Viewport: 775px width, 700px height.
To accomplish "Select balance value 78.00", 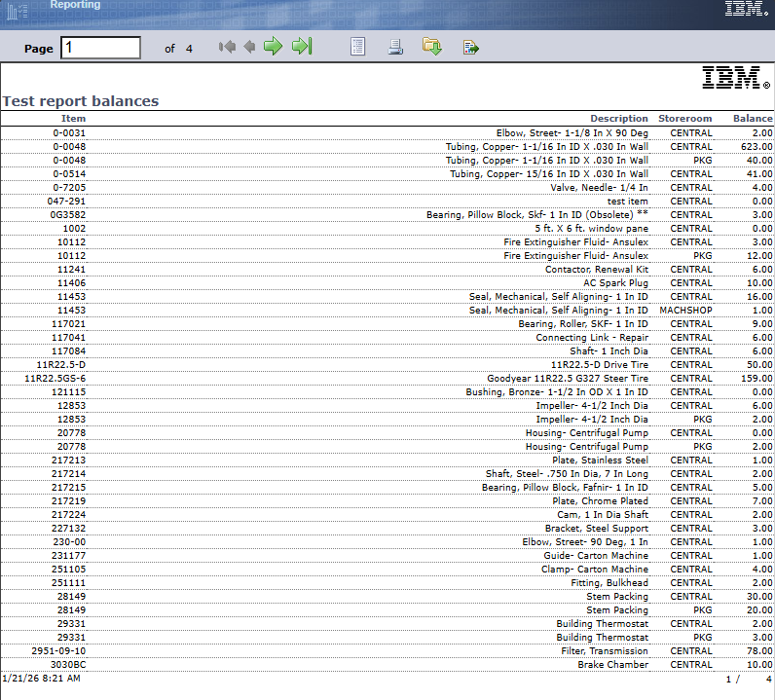I will pos(759,651).
